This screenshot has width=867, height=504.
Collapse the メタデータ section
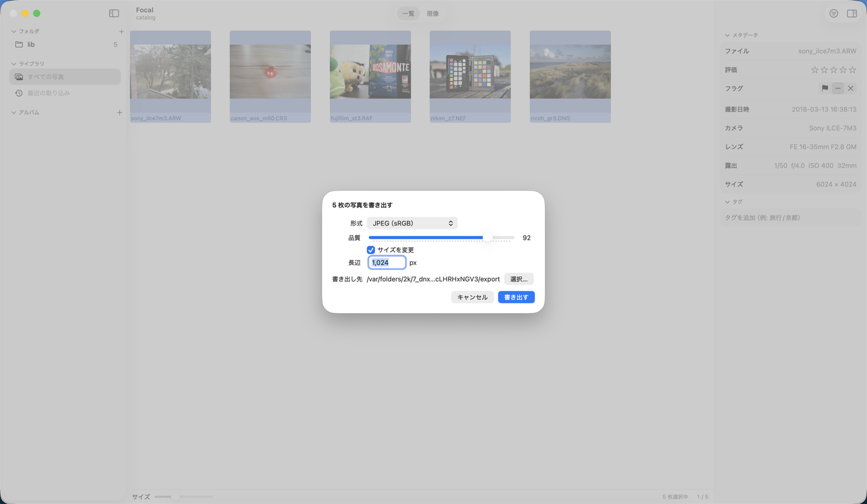727,35
